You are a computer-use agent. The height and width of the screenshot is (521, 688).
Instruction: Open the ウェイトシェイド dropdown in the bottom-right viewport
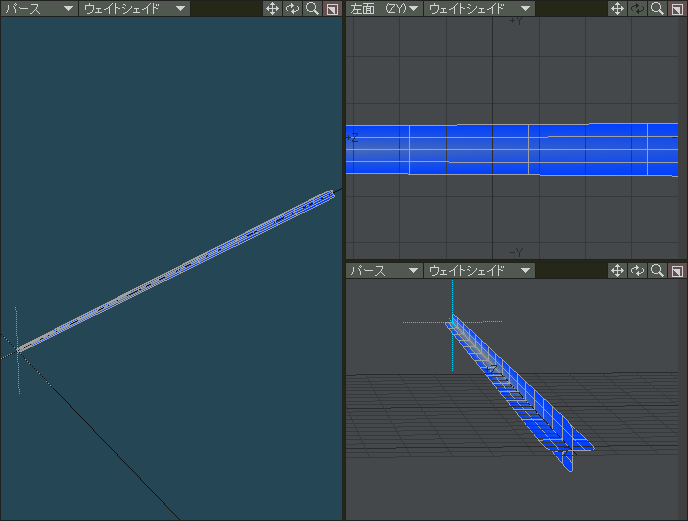click(479, 270)
